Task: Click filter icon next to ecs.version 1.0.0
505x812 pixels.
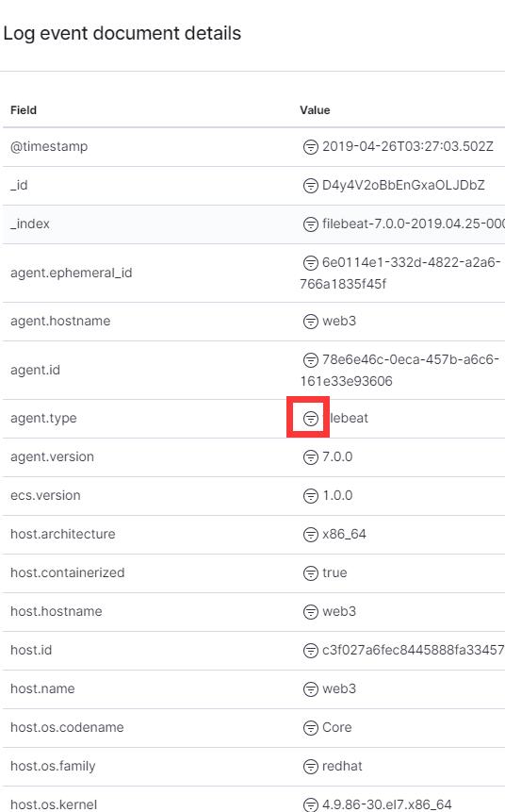Action: coord(311,496)
